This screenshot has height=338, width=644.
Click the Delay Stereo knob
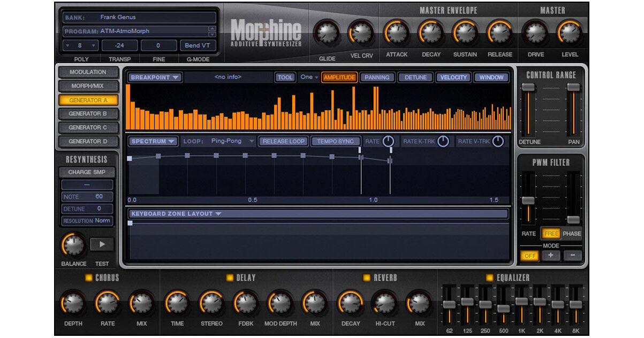211,303
